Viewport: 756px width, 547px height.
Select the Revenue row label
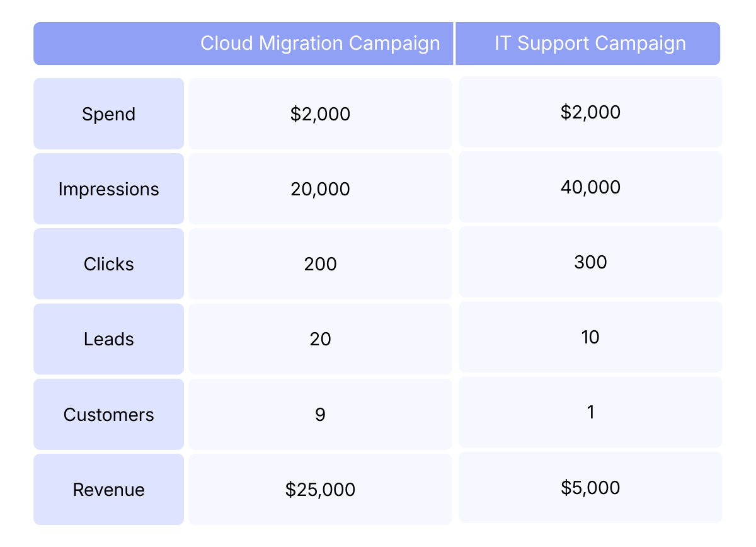[x=108, y=490]
